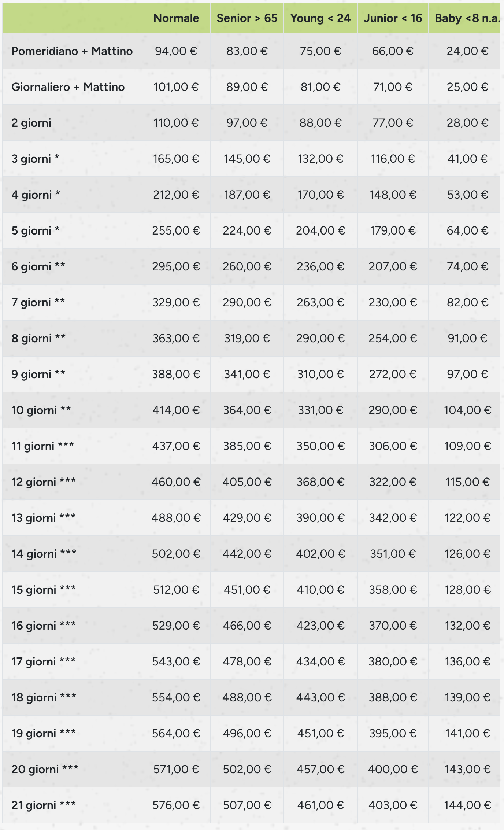Click the Giornaliero + Mattino row label
The height and width of the screenshot is (830, 504).
point(68,87)
